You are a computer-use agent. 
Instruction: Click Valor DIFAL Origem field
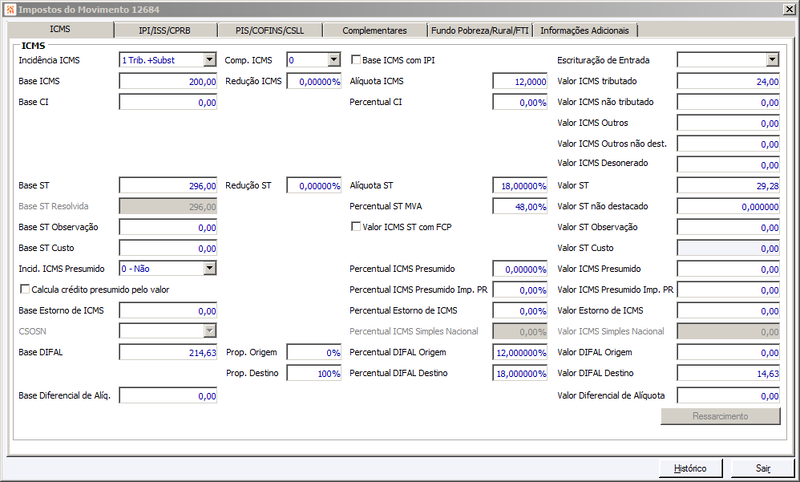[729, 352]
